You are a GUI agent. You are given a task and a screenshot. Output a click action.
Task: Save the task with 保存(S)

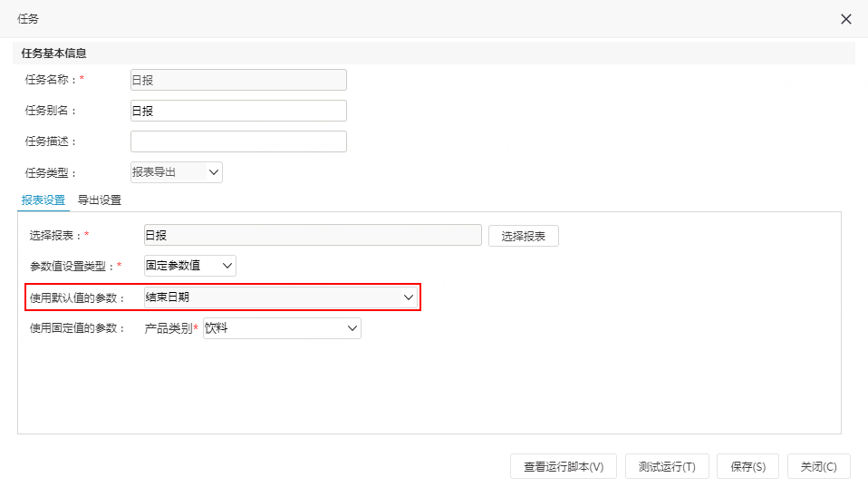coord(747,466)
